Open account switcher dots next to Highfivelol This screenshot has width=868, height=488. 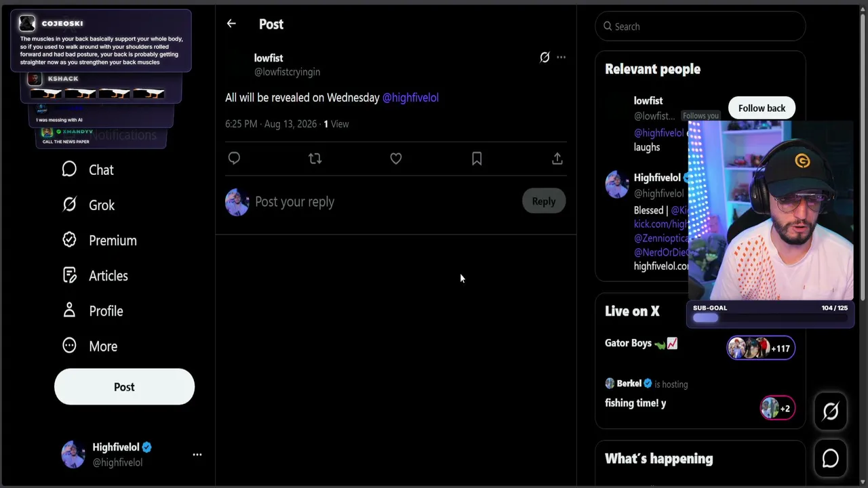(197, 455)
